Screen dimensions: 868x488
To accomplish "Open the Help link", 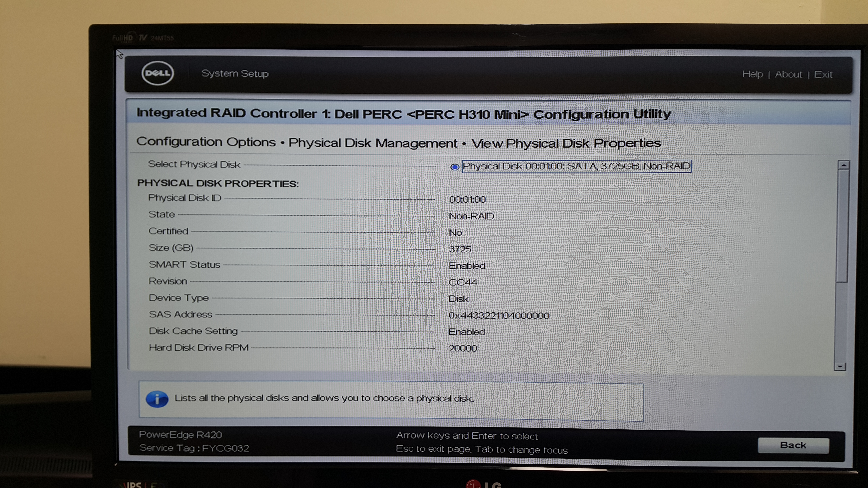I will coord(752,74).
